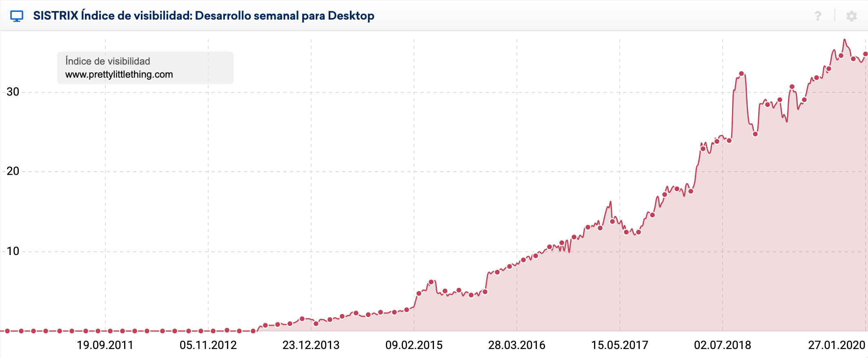This screenshot has width=868, height=358.
Task: Click the peak data point above 30 in 2018
Action: [x=741, y=74]
